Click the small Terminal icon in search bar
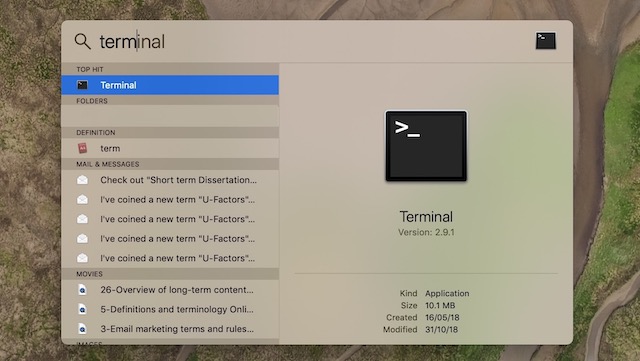The height and width of the screenshot is (361, 640). tap(546, 41)
